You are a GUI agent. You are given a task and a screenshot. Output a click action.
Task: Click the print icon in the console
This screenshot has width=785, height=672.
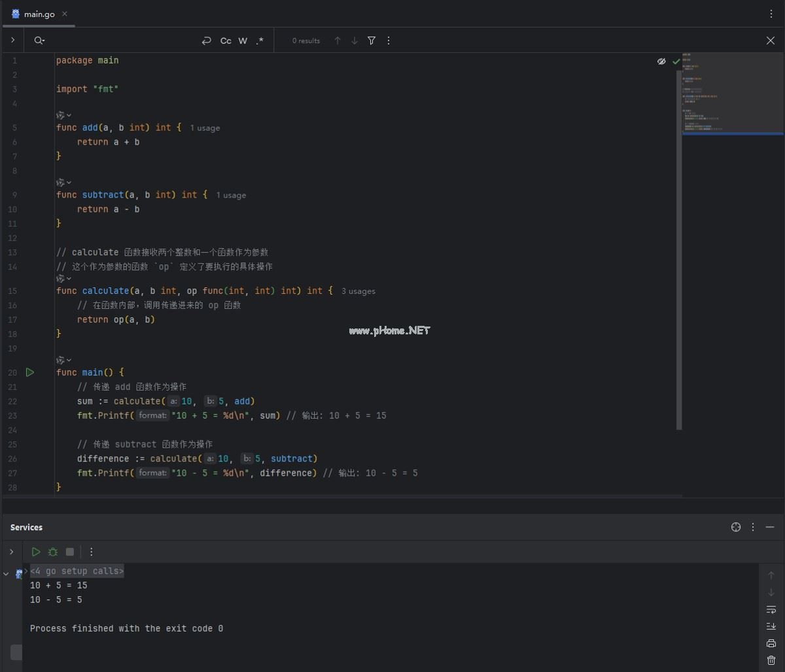pyautogui.click(x=771, y=643)
